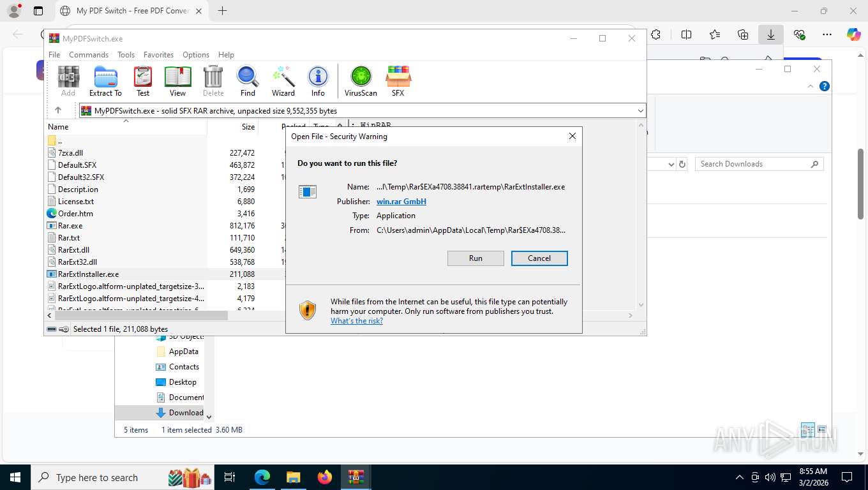Sort the file list by Name column

(126, 127)
